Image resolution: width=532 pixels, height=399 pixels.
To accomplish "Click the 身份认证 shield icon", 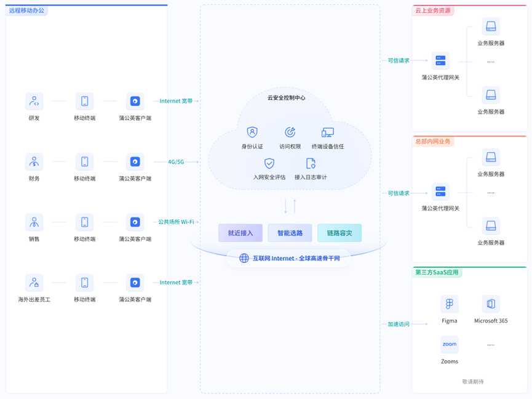I will (x=252, y=132).
